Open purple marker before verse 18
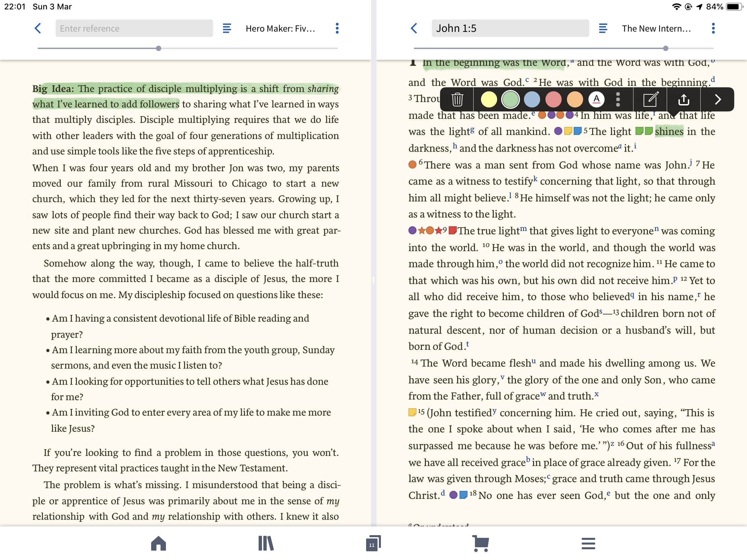747x560 pixels. 453,495
